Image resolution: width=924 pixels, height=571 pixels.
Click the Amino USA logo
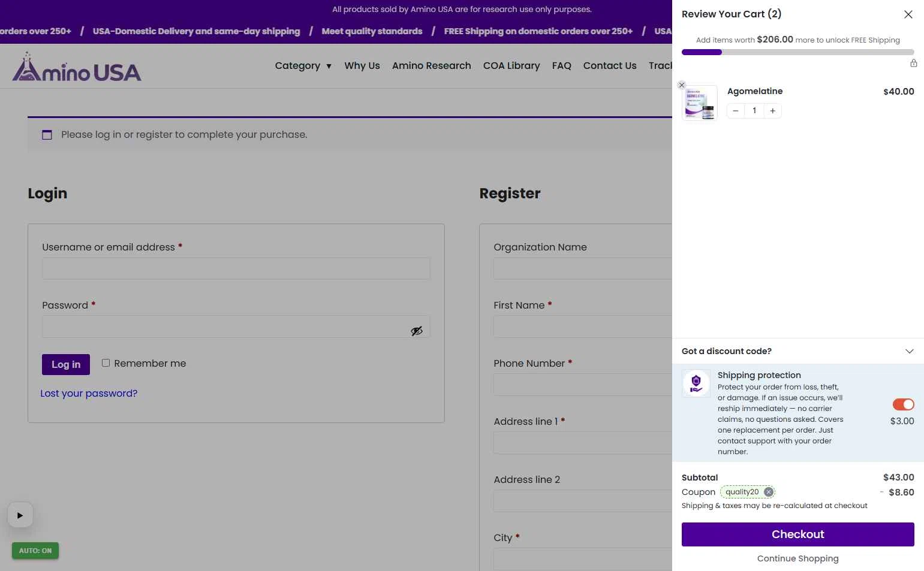coord(77,67)
